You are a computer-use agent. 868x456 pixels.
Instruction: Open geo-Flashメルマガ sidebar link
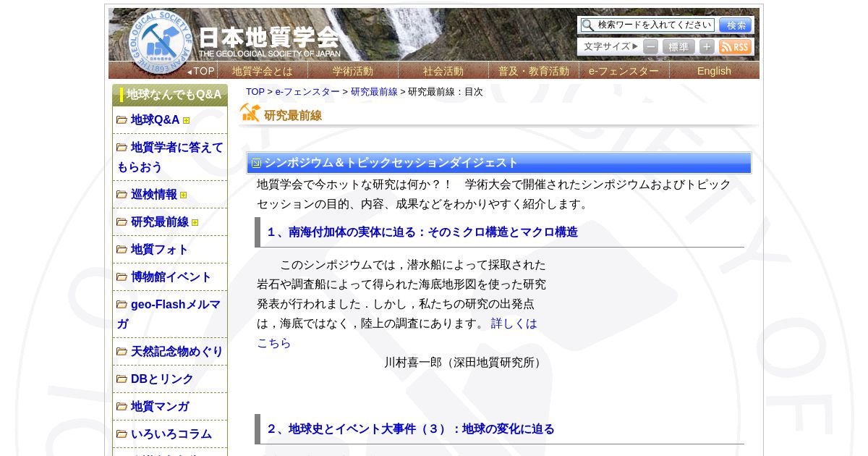click(x=169, y=314)
